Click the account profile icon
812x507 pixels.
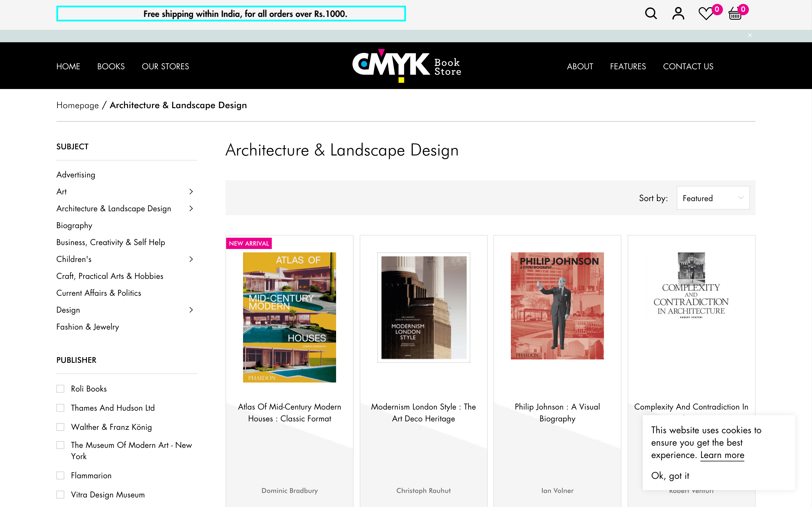coord(678,14)
